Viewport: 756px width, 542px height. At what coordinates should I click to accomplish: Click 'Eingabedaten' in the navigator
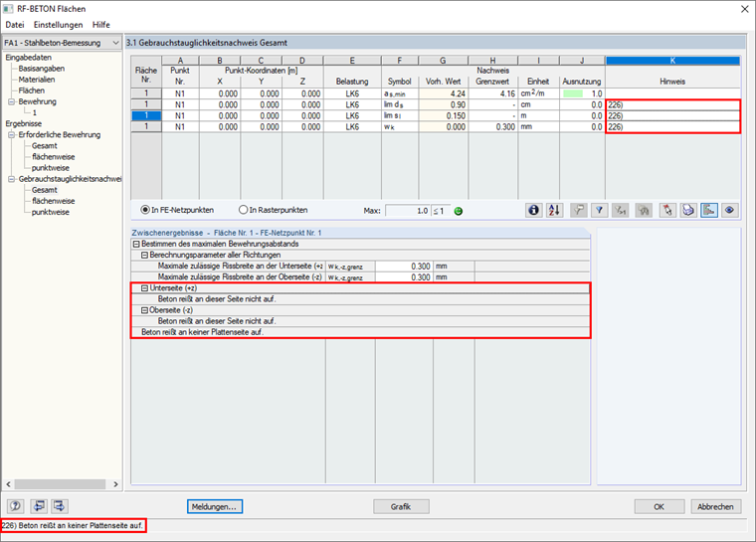pos(29,58)
